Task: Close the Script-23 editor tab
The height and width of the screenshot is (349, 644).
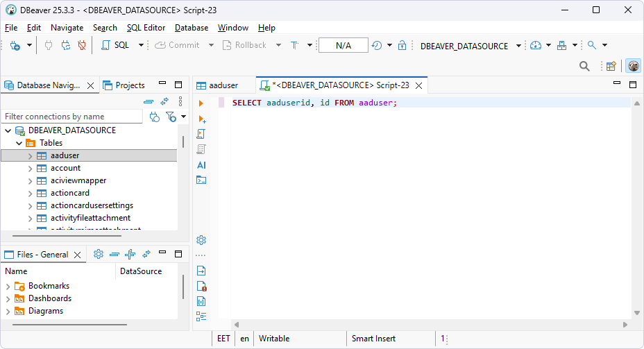Action: 418,85
